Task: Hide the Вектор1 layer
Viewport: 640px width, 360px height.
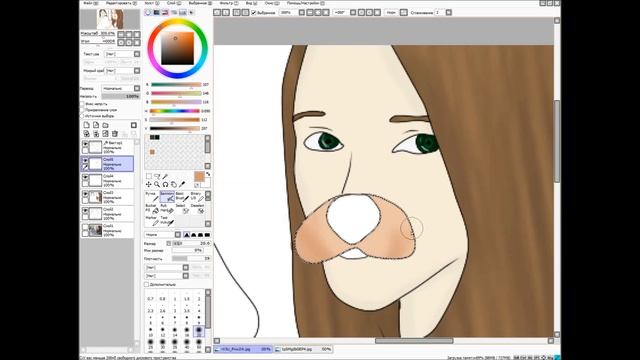Action: (85, 144)
